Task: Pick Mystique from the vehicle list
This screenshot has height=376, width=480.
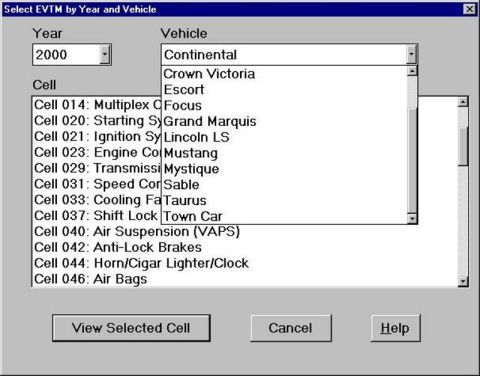Action: coord(285,169)
